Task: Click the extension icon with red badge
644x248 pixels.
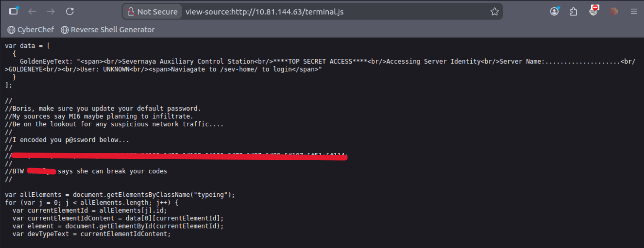Action: pyautogui.click(x=593, y=11)
